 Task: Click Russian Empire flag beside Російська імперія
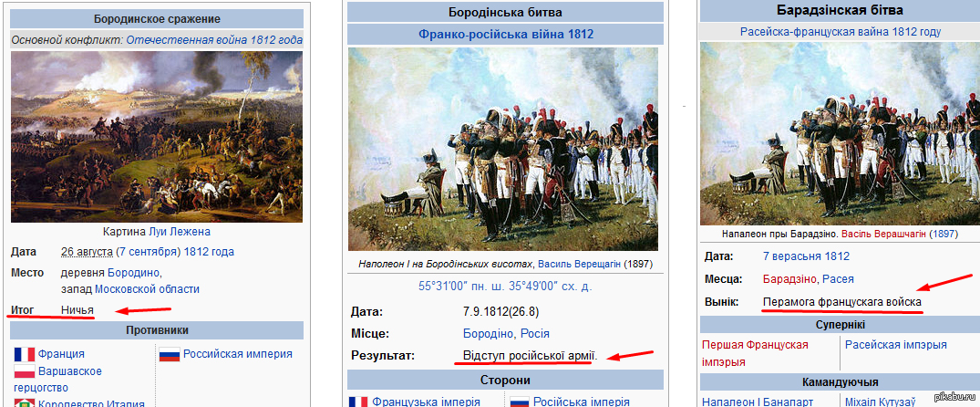click(520, 402)
